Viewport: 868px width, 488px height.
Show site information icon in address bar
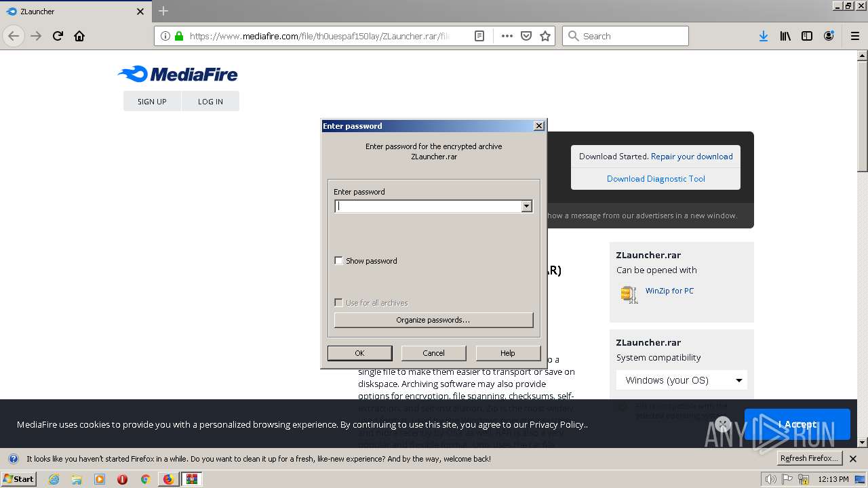click(165, 36)
